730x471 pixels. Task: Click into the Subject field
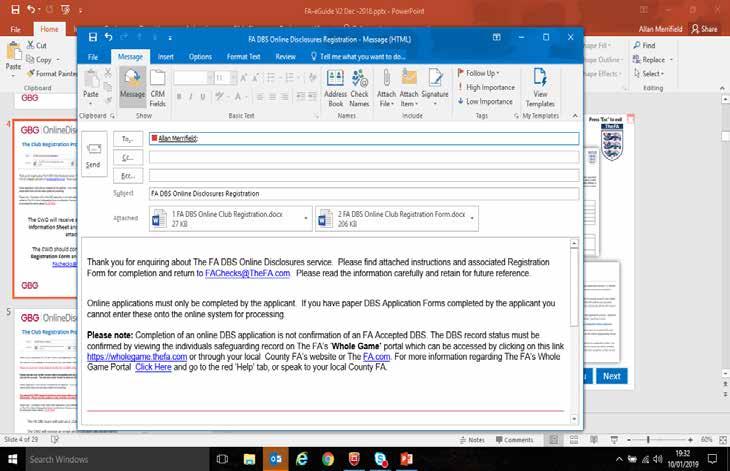[364, 194]
